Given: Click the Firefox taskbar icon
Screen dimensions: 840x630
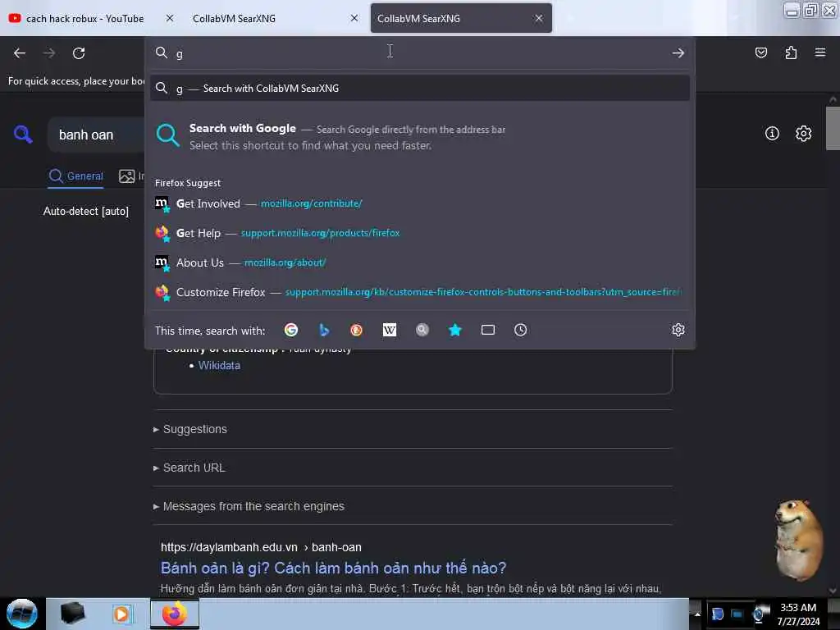Looking at the screenshot, I should point(175,614).
